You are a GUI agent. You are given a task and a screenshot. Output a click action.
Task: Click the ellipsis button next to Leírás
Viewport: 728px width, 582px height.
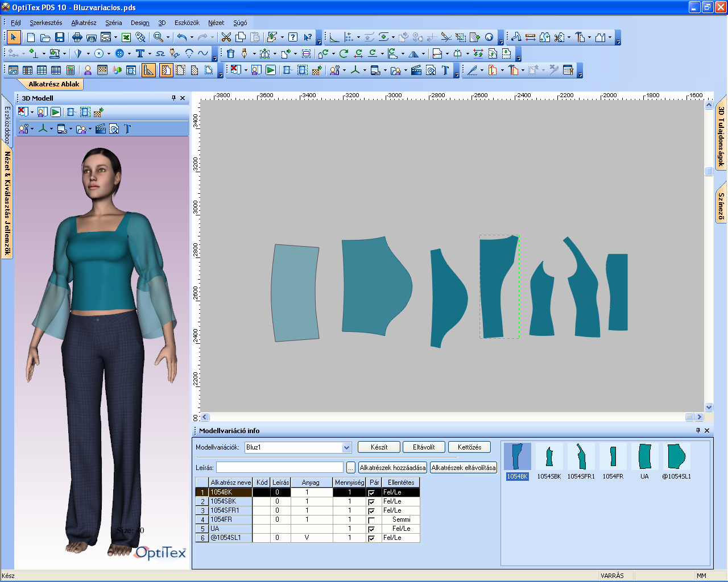351,468
